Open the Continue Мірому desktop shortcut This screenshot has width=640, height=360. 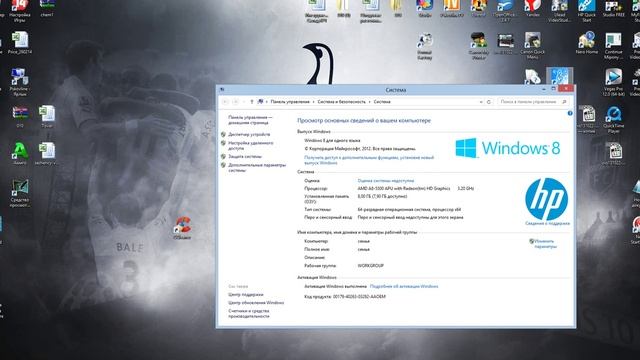(613, 46)
